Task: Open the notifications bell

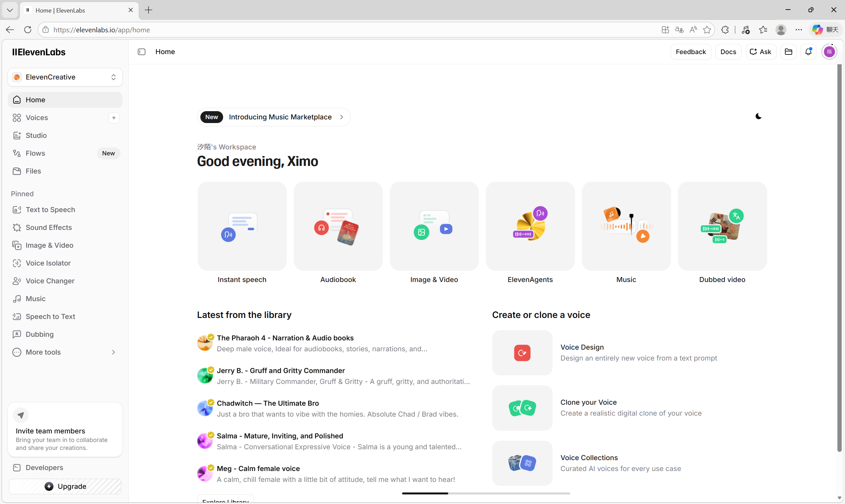Action: [x=808, y=52]
